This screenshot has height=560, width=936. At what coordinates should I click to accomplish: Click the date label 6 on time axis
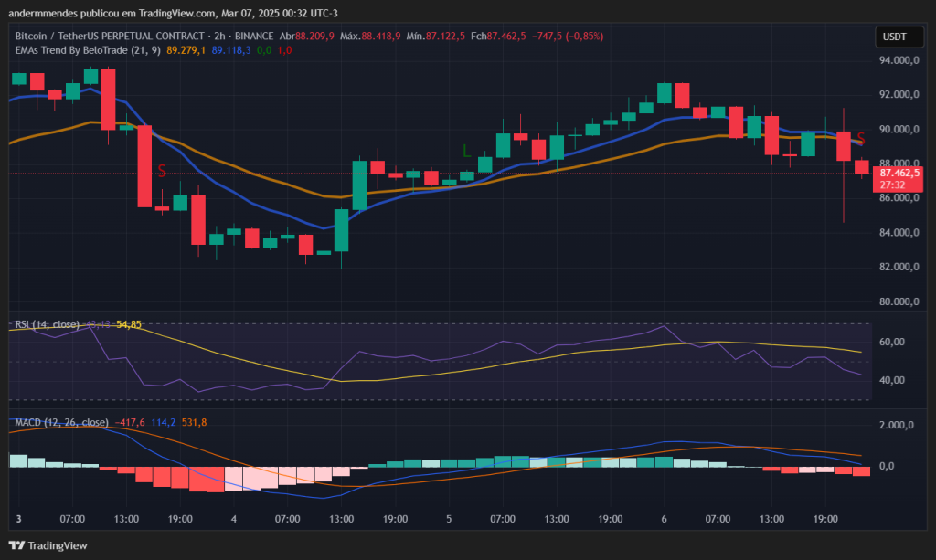[664, 519]
